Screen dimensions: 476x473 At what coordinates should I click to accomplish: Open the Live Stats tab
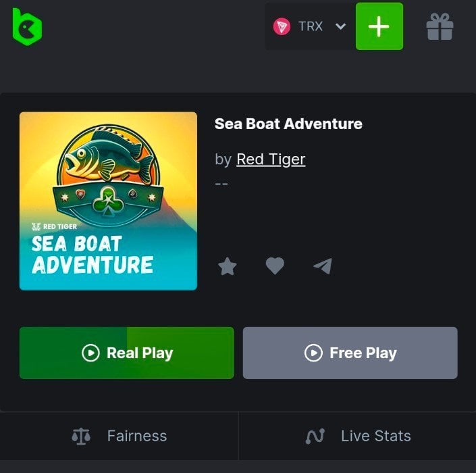[358, 437]
